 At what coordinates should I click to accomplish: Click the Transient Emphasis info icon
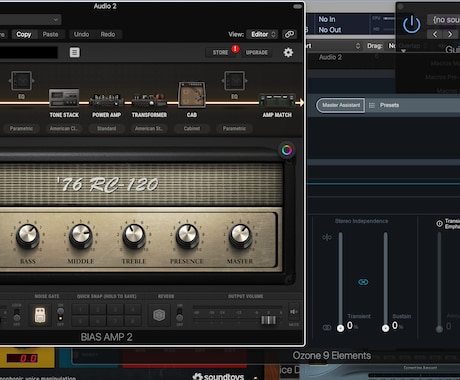[x=439, y=223]
